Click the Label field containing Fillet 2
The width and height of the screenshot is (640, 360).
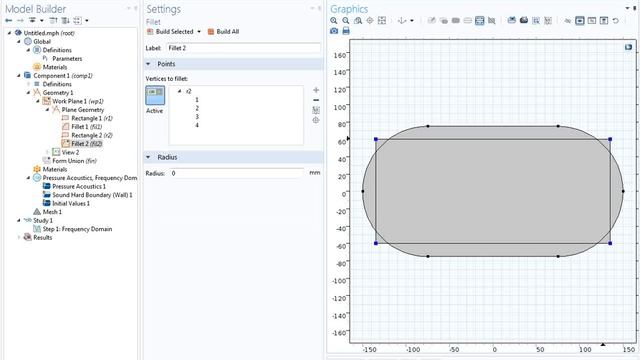coord(244,48)
